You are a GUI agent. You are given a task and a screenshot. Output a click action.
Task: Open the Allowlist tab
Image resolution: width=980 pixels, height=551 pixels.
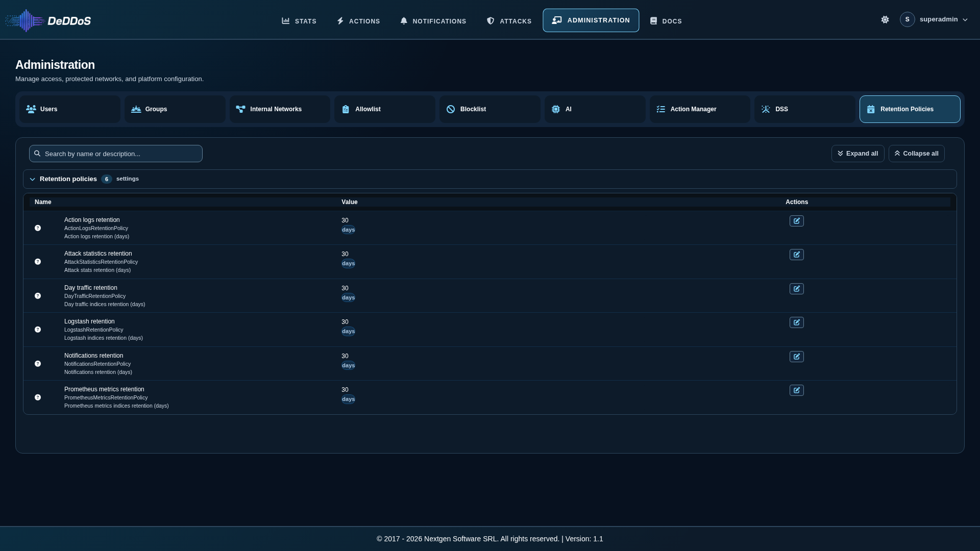point(385,109)
